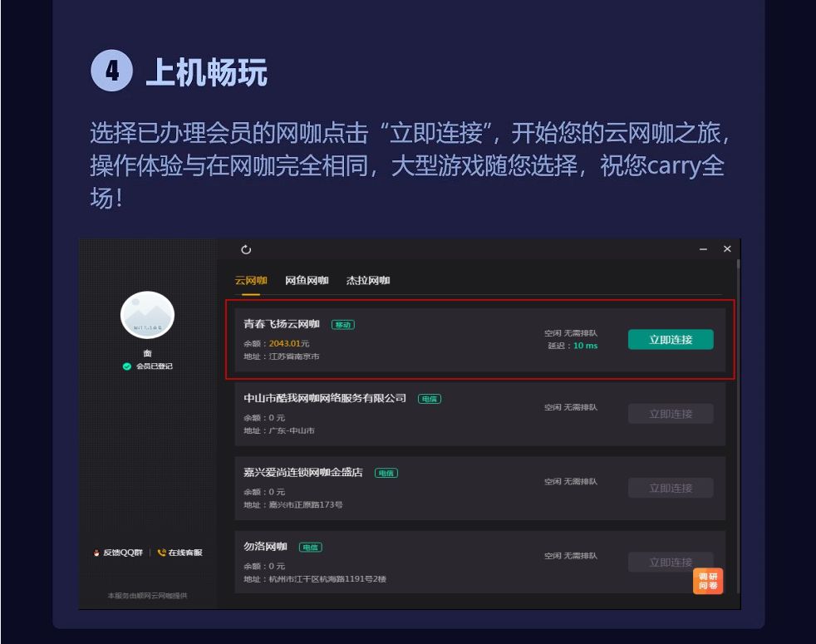Screen dimensions: 816x644
Task: Click 立即连接 for 青春飞扬云网咖
Action: point(671,339)
